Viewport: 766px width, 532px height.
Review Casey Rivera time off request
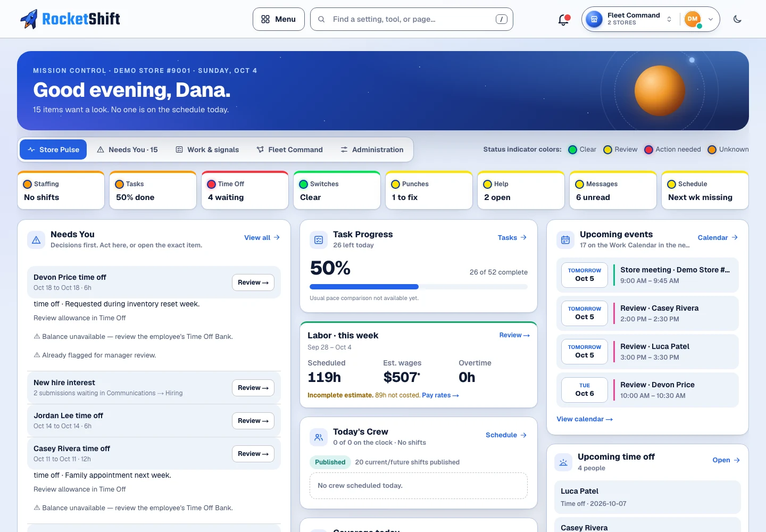253,454
